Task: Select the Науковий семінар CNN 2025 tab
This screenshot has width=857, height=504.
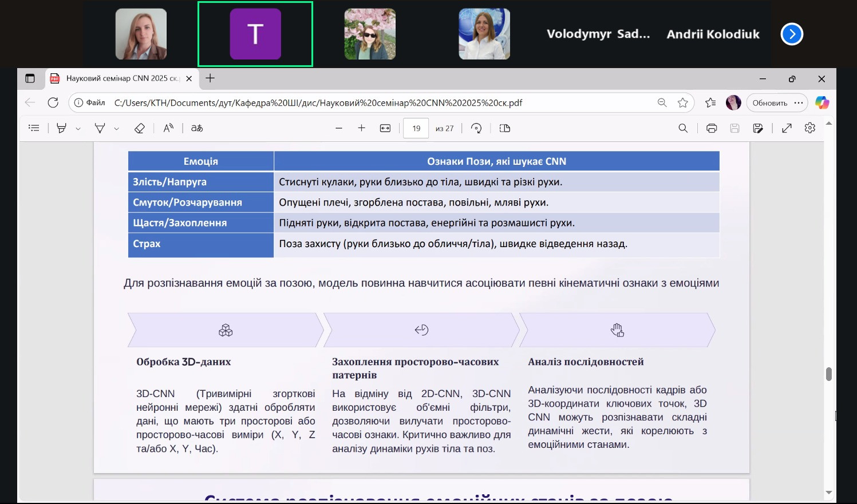Action: tap(121, 78)
